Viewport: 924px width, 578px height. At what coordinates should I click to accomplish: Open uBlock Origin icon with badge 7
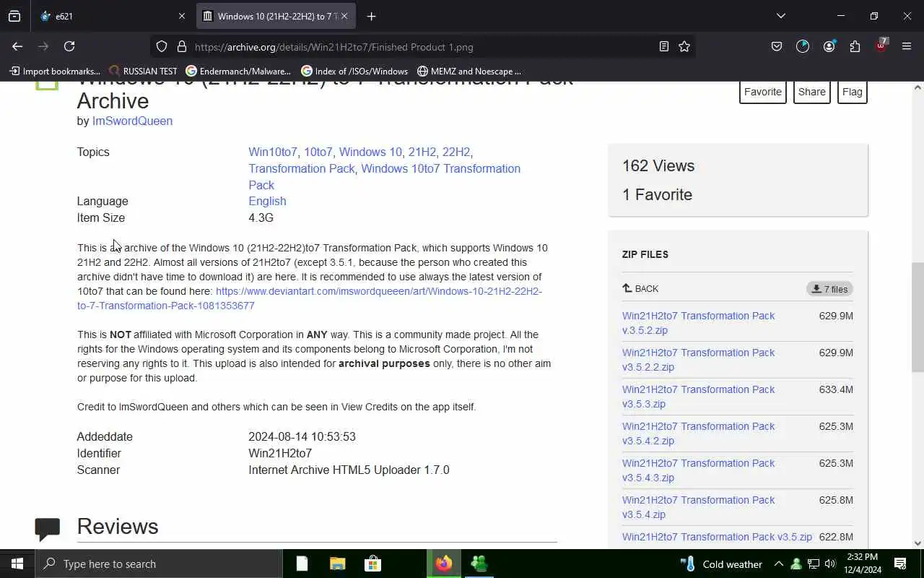point(881,45)
